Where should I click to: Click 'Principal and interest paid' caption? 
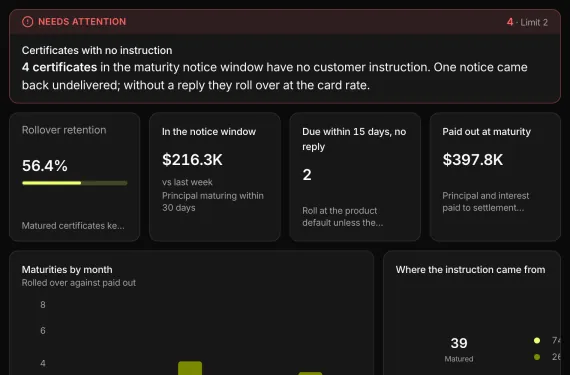tap(486, 202)
